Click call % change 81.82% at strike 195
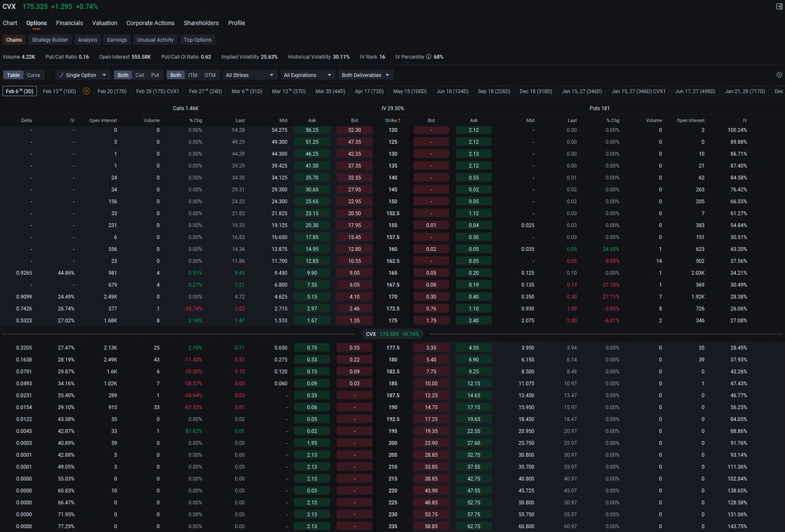Viewport: 785px width, 532px height. pyautogui.click(x=195, y=431)
